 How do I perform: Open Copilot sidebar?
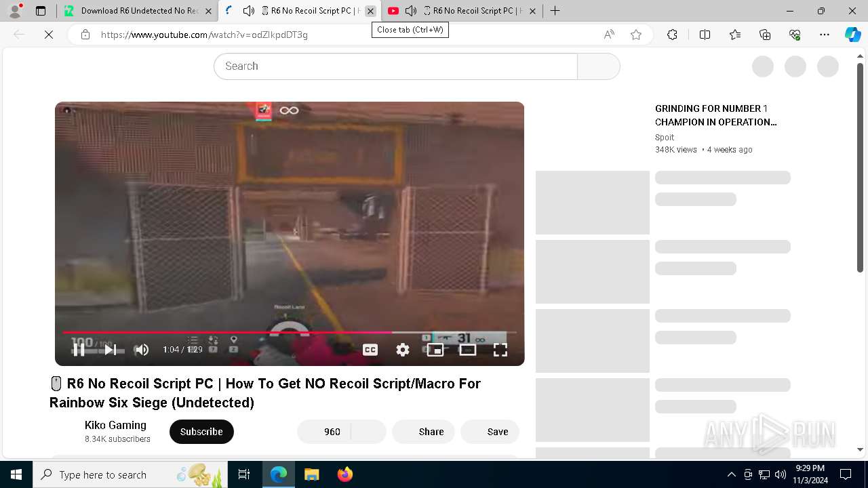pos(853,35)
